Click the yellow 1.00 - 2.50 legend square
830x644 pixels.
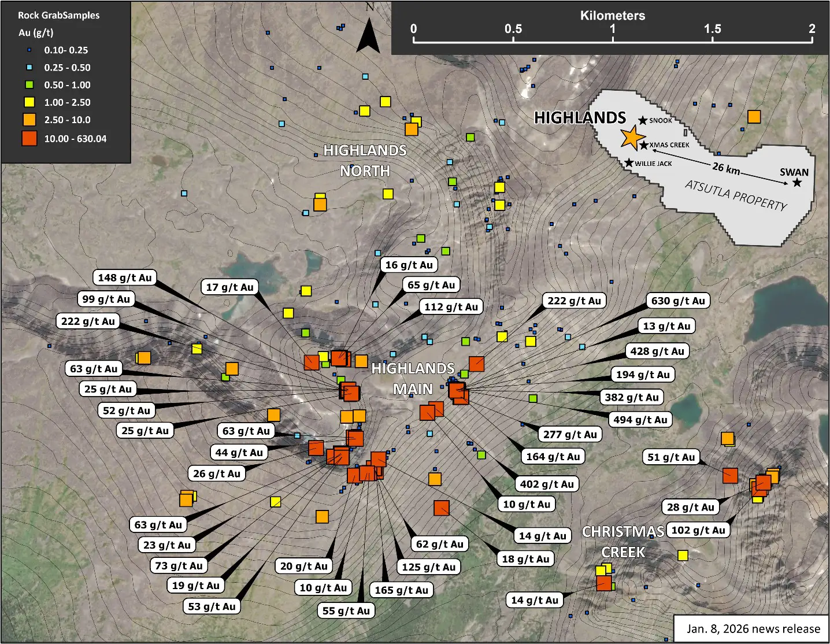pyautogui.click(x=29, y=102)
